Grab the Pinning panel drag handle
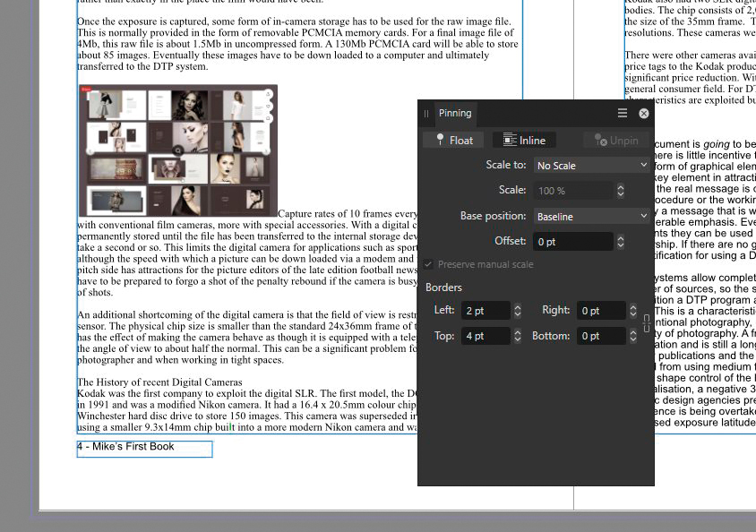Screen dimensions: 756x532 tap(426, 114)
